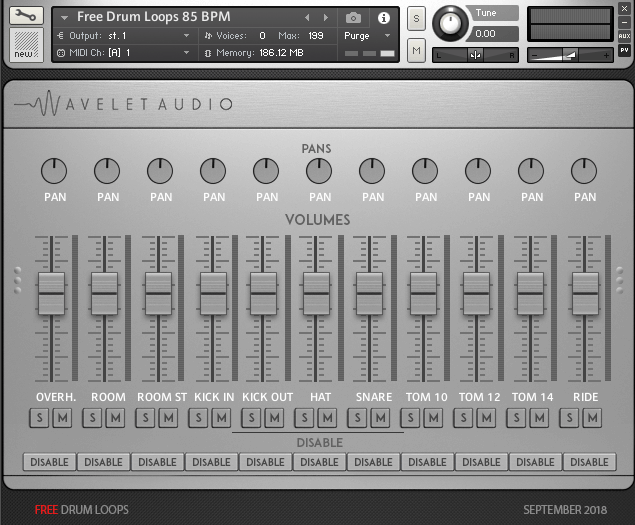Click the RIDE pan knob

tap(584, 171)
